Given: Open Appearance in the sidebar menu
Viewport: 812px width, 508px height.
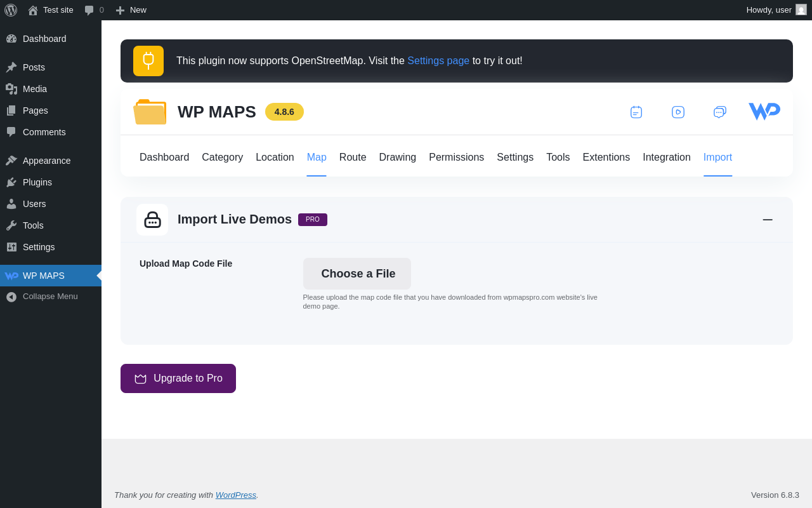Looking at the screenshot, I should pyautogui.click(x=46, y=161).
